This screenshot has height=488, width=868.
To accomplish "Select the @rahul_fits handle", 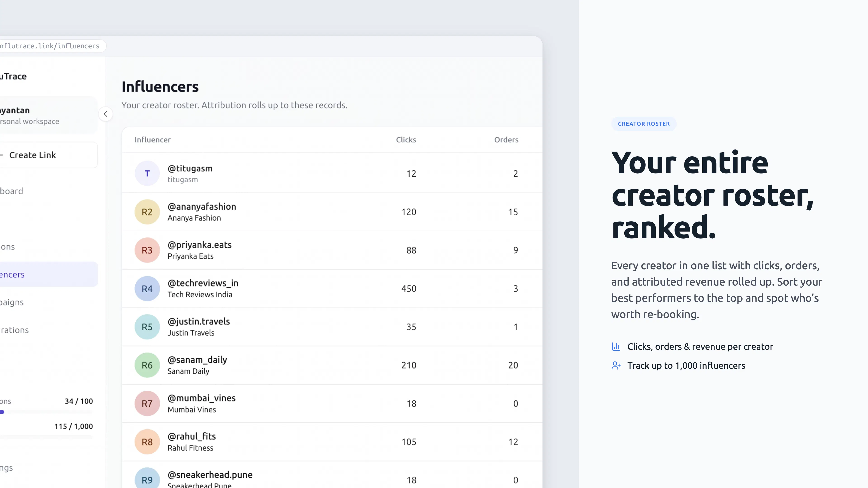I will [192, 436].
